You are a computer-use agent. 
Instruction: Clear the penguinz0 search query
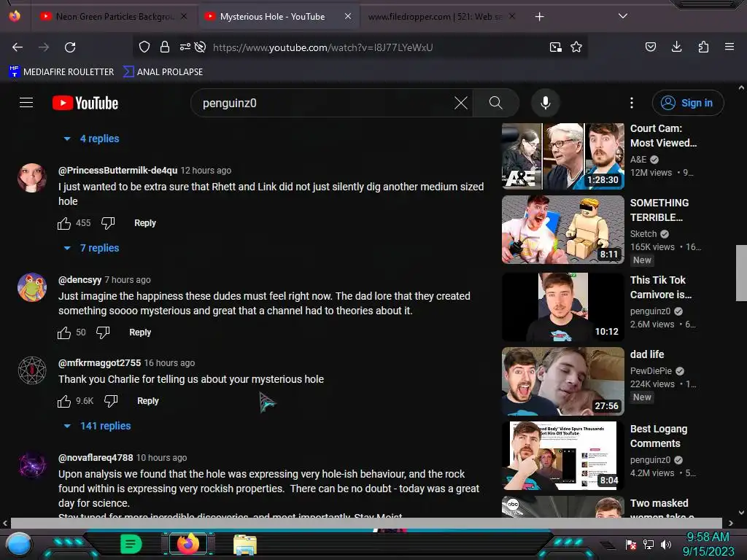(x=461, y=103)
